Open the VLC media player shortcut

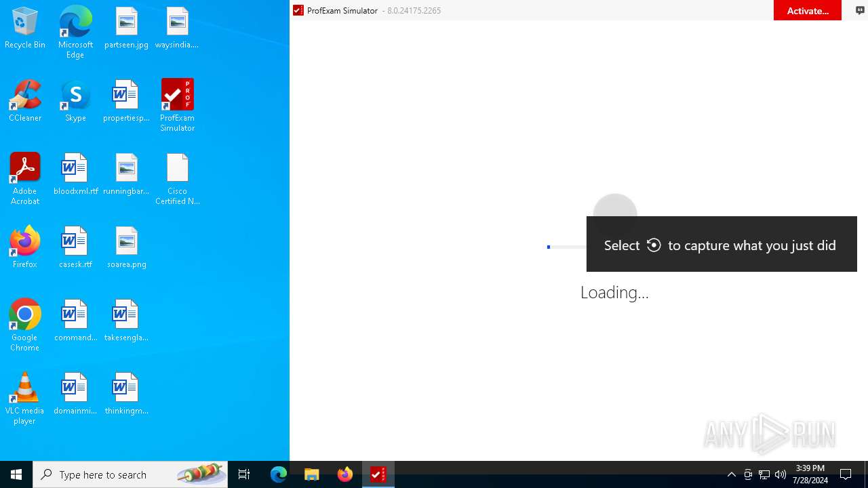25,399
